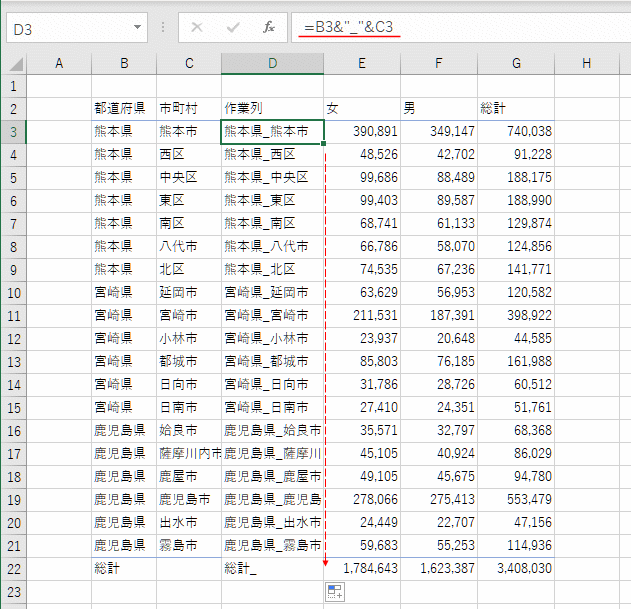This screenshot has width=631, height=609.
Task: Select column D header
Action: click(272, 64)
